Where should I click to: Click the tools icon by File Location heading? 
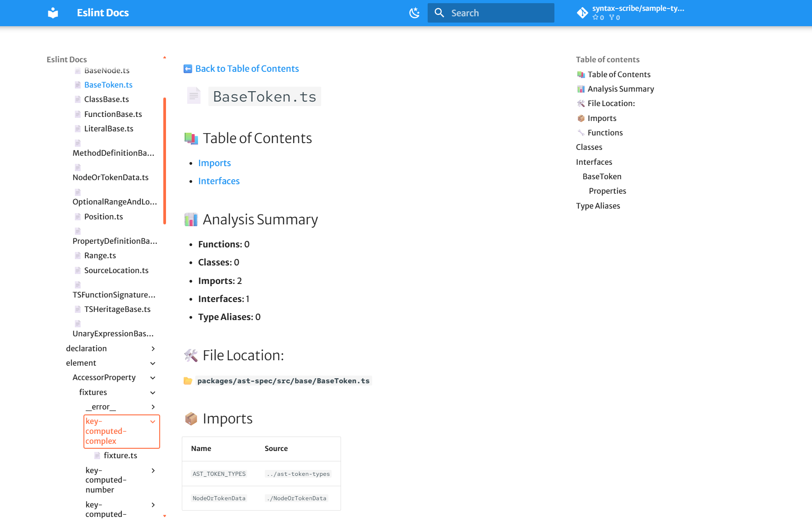point(191,356)
